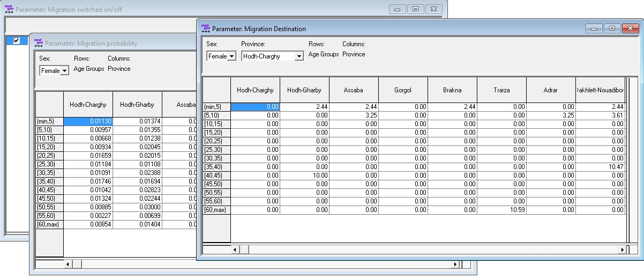Select the 0.01130 cell in Migration probability
The width and height of the screenshot is (644, 278).
pyautogui.click(x=88, y=122)
